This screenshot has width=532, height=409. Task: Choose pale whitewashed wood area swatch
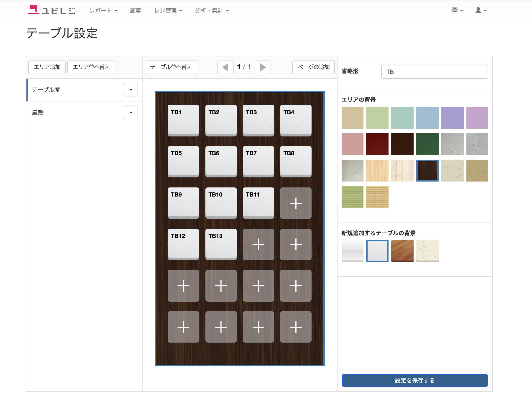pyautogui.click(x=402, y=170)
